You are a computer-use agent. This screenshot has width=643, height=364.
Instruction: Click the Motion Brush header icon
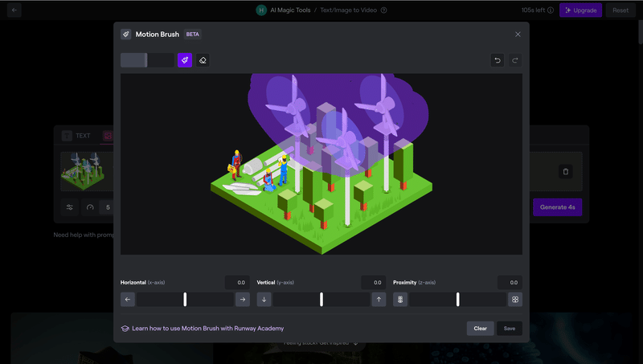pyautogui.click(x=126, y=35)
